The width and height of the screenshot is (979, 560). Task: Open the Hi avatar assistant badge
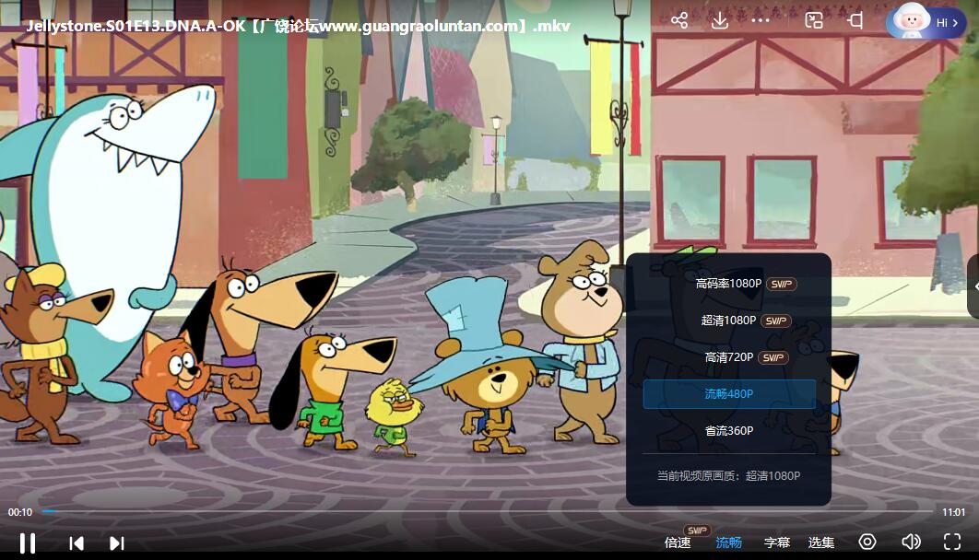(x=926, y=22)
